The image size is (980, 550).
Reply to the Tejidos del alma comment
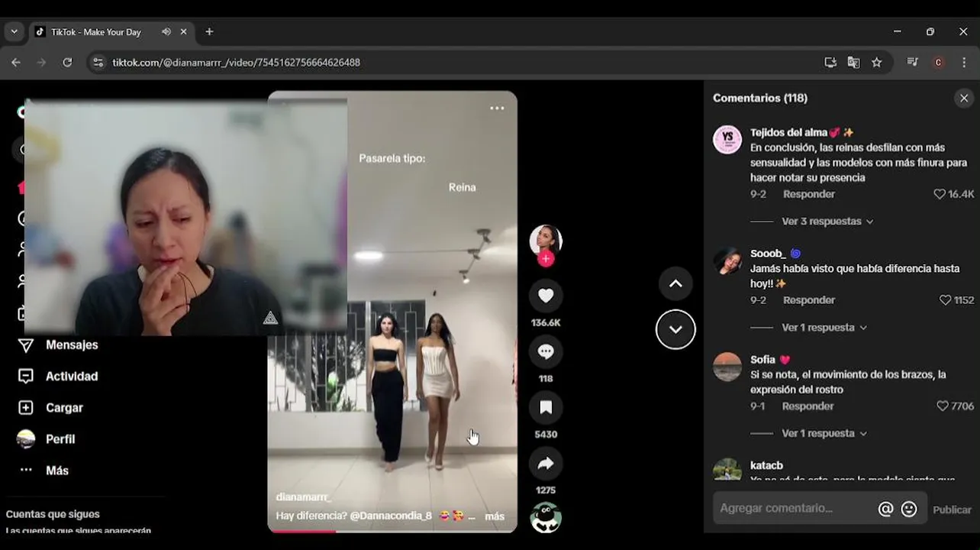coord(809,194)
